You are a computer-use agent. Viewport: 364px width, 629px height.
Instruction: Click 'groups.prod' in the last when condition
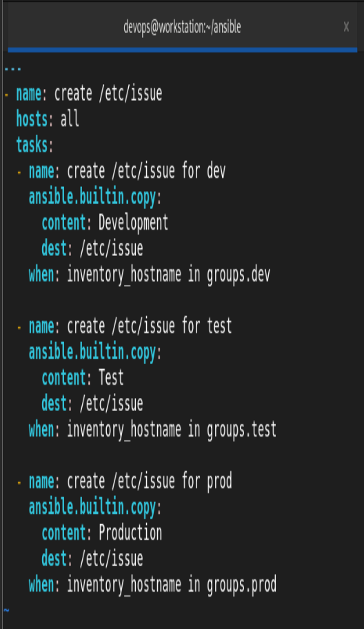tap(241, 584)
